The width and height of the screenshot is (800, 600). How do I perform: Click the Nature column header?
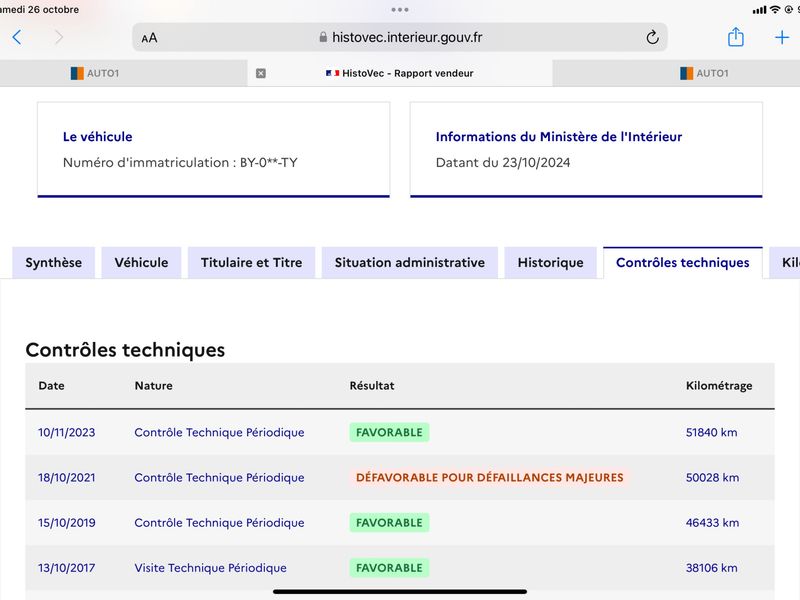(154, 386)
